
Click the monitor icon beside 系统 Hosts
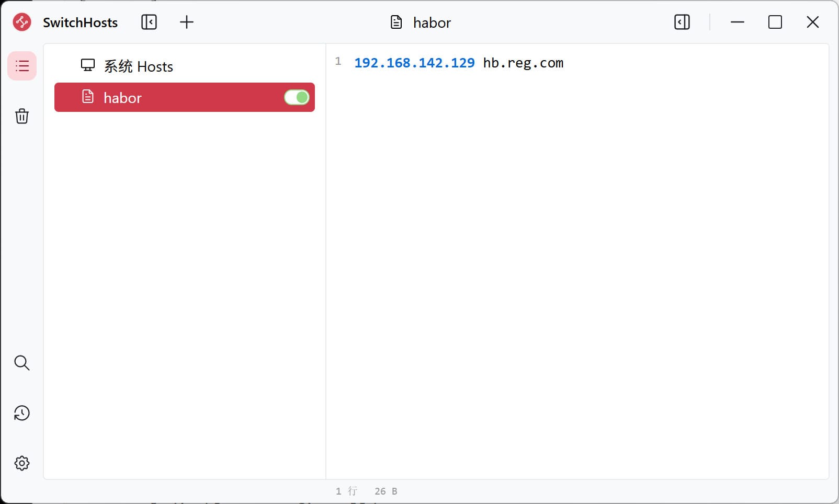pos(88,65)
